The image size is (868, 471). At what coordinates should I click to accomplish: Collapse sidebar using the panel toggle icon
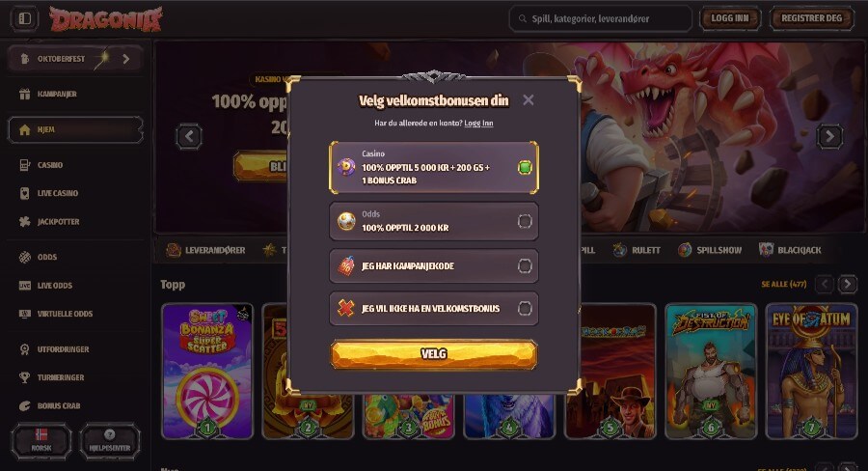pos(25,18)
